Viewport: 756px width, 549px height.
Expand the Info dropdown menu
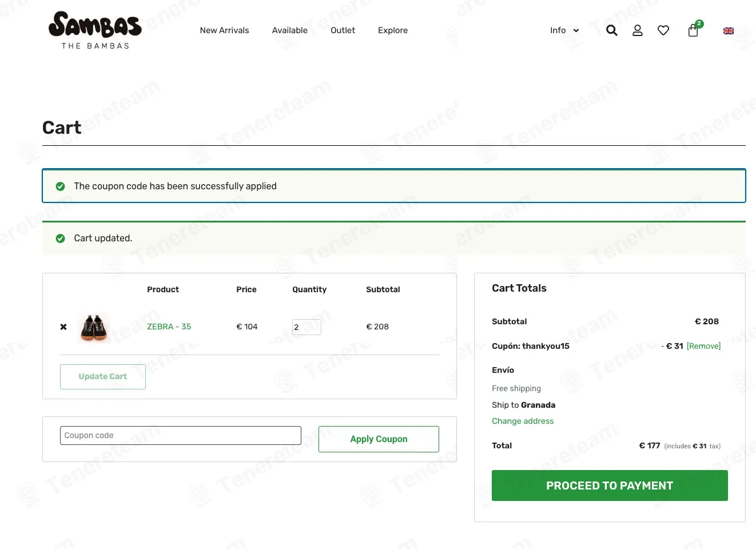tap(564, 30)
